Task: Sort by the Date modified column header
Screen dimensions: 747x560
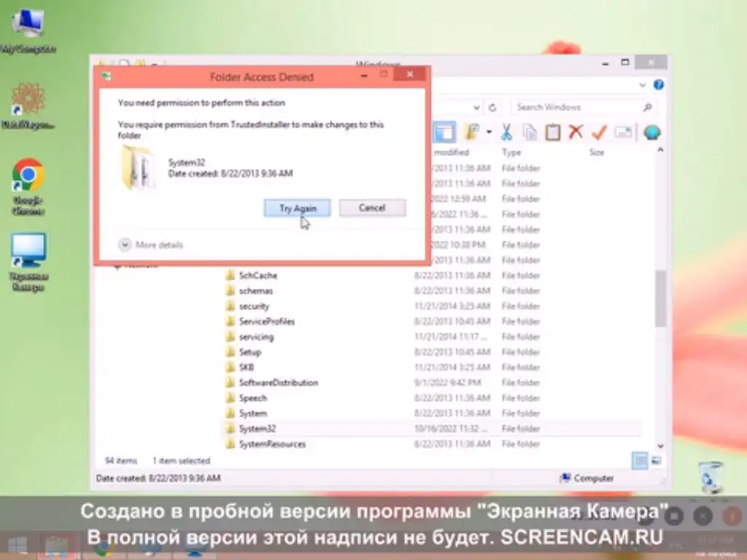Action: click(452, 152)
